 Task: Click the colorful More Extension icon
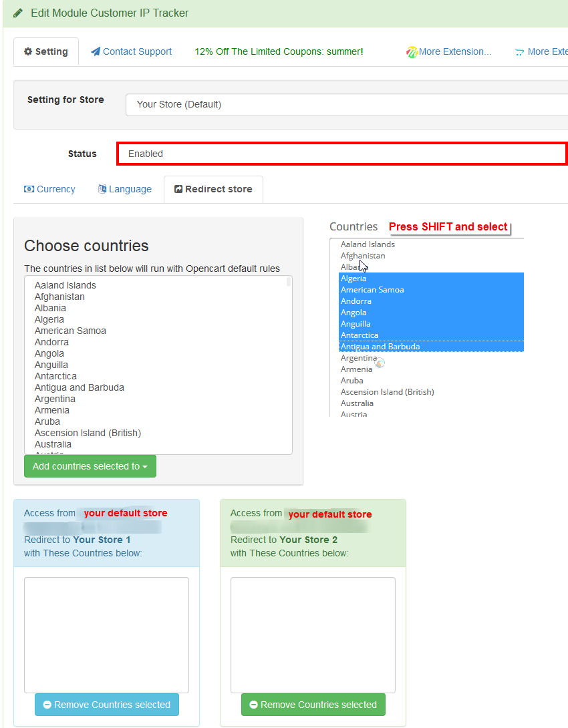coord(412,52)
